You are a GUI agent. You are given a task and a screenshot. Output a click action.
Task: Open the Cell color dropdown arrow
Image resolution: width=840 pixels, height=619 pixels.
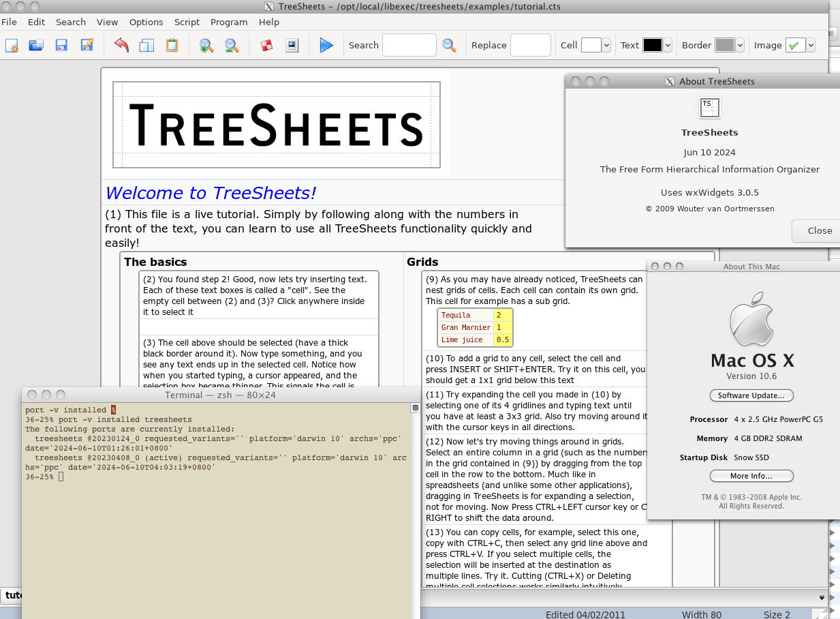[x=607, y=45]
